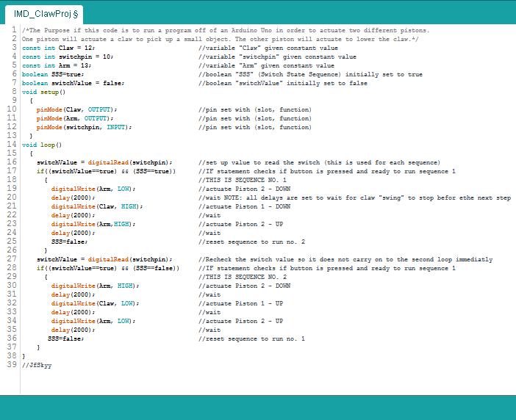Click 'digitalWrite(Arm, LOW);' on line 19
Image resolution: width=516 pixels, height=420 pixels.
point(93,189)
